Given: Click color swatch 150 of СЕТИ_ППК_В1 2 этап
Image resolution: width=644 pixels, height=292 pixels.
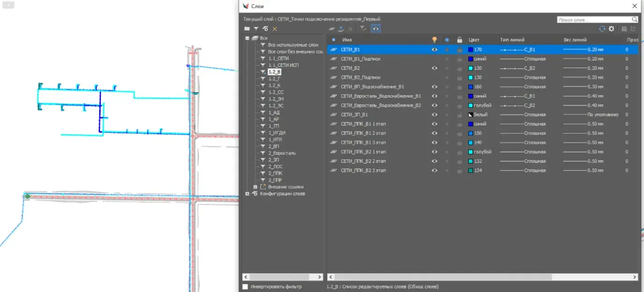Looking at the screenshot, I should pyautogui.click(x=471, y=133).
